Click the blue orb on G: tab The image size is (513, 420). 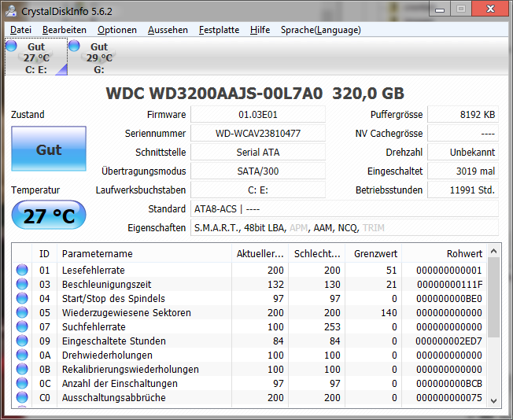74,46
